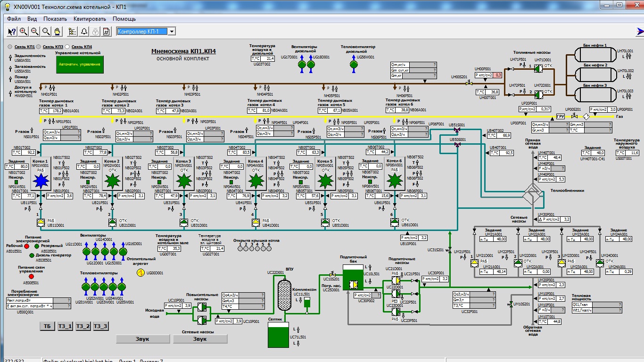
Task: Click the ТБ button
Action: click(47, 326)
